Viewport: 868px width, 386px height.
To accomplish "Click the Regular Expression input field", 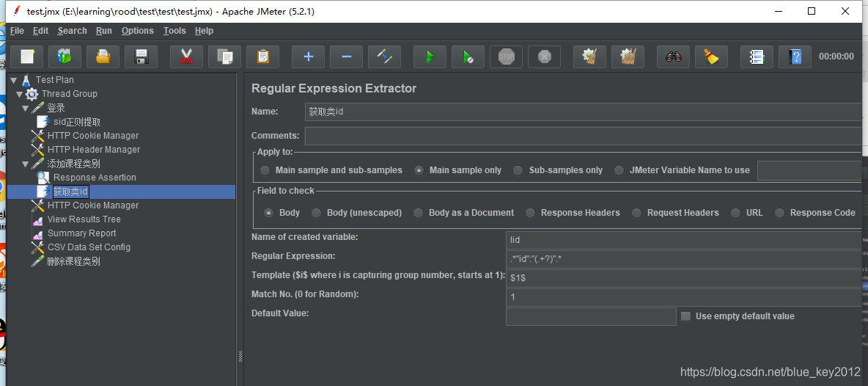I will point(684,258).
